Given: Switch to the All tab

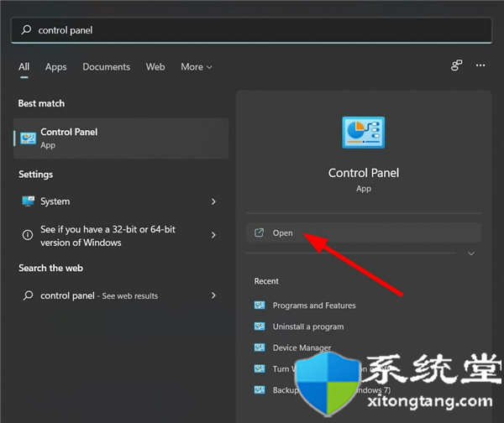Looking at the screenshot, I should click(x=24, y=67).
